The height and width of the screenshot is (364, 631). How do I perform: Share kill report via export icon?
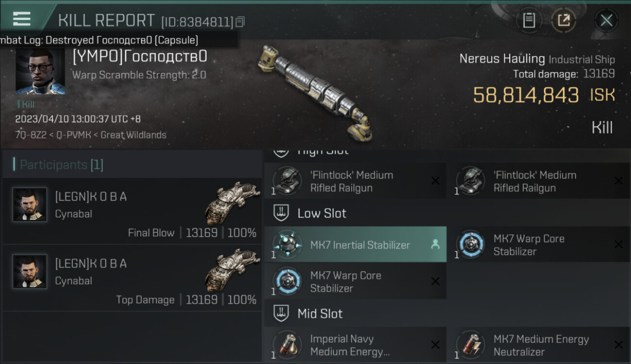564,20
